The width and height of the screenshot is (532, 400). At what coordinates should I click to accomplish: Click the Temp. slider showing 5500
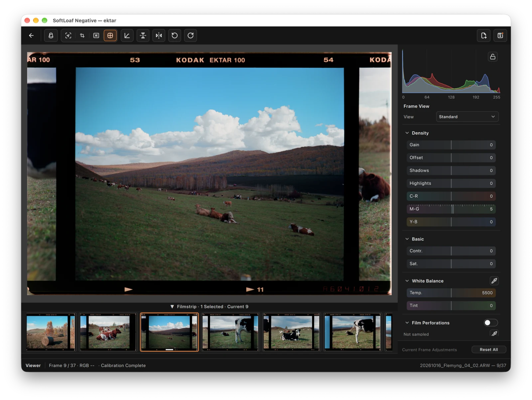click(451, 293)
